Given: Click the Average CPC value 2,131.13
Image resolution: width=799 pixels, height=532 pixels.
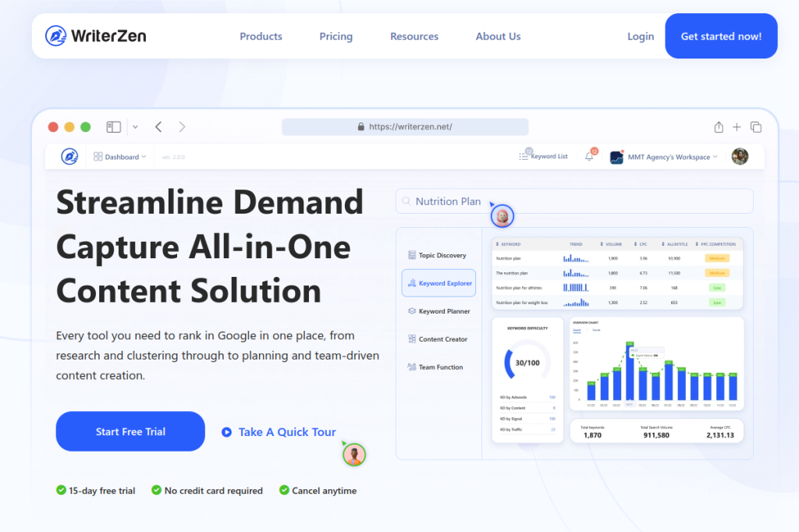Looking at the screenshot, I should click(720, 435).
